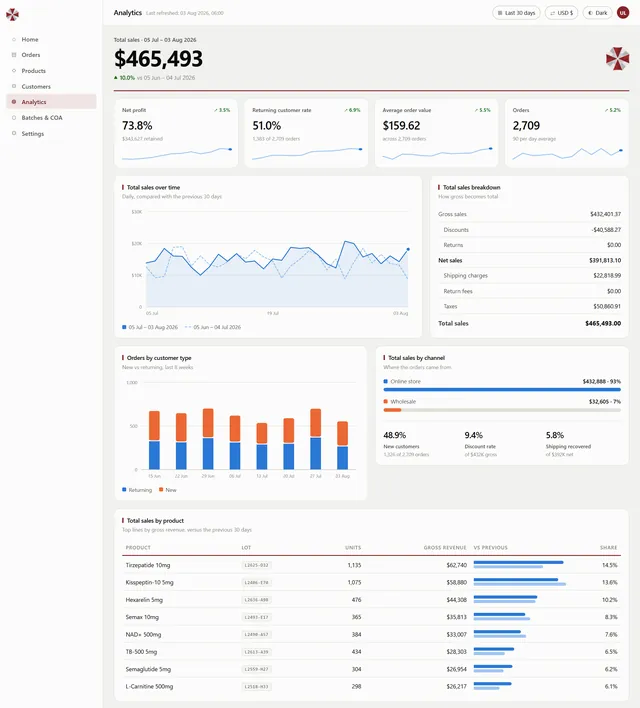Select the 03 Aug bar in the customer type chart
This screenshot has width=640, height=708.
pyautogui.click(x=343, y=445)
